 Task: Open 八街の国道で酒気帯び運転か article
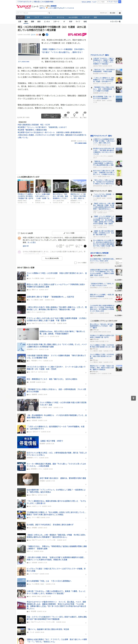[56, 356]
